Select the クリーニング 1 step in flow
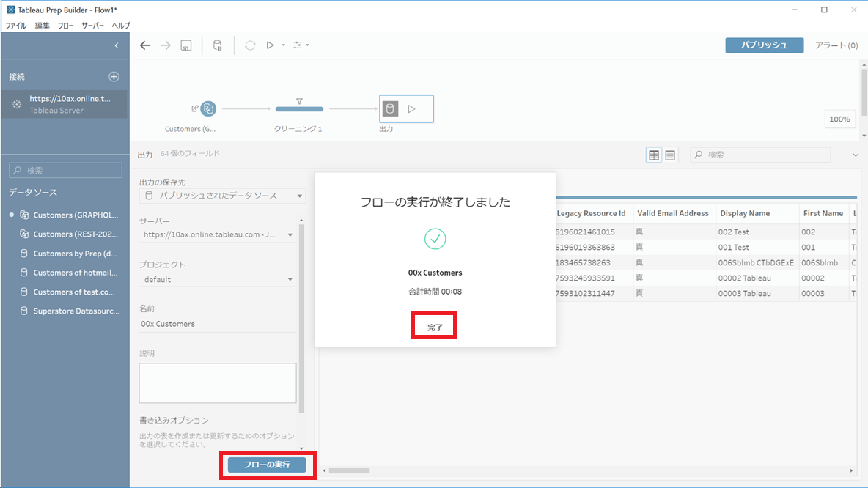 [x=299, y=109]
